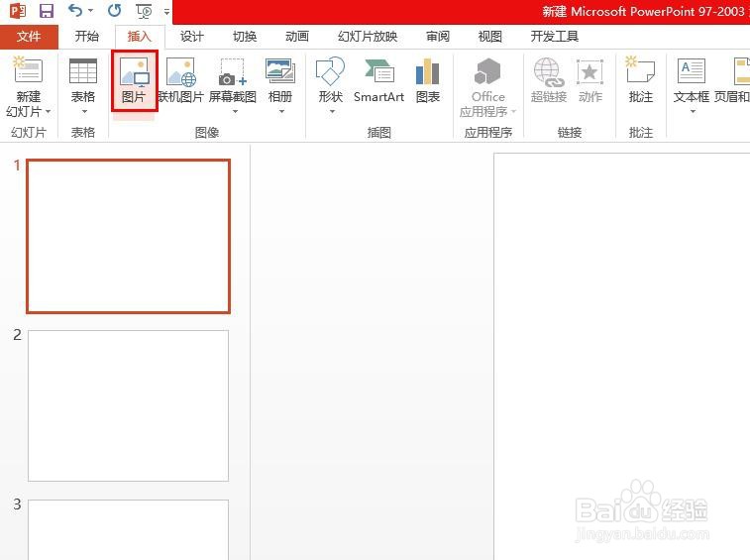Expand the Office 应用程序 dropdown arrow
This screenshot has width=750, height=560.
[x=514, y=112]
